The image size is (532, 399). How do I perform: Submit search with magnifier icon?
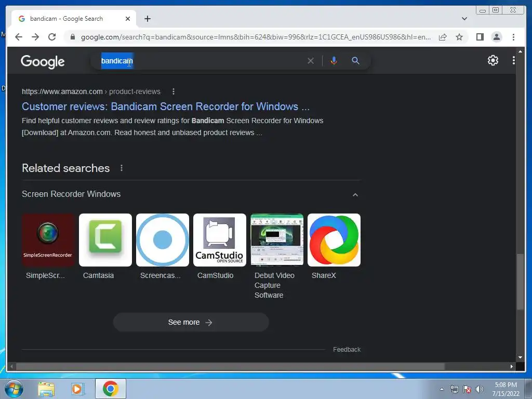[x=355, y=61]
